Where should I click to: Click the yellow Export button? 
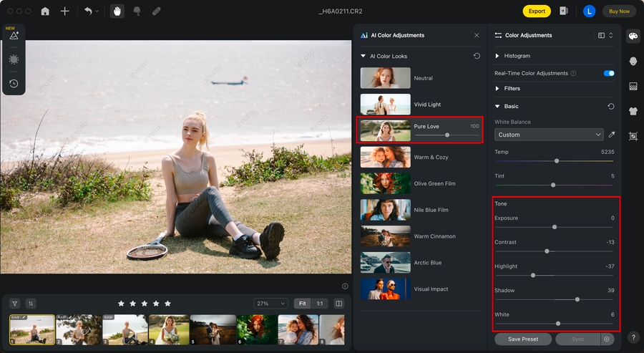click(537, 11)
